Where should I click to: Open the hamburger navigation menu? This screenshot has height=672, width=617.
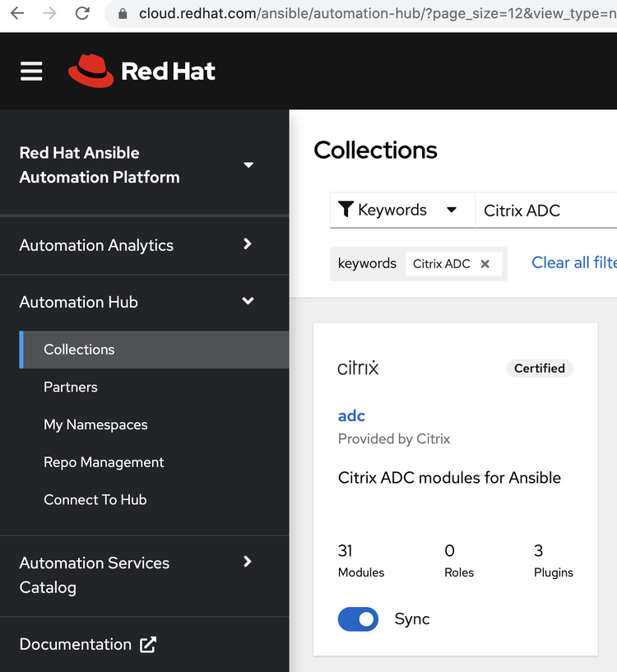click(x=31, y=71)
